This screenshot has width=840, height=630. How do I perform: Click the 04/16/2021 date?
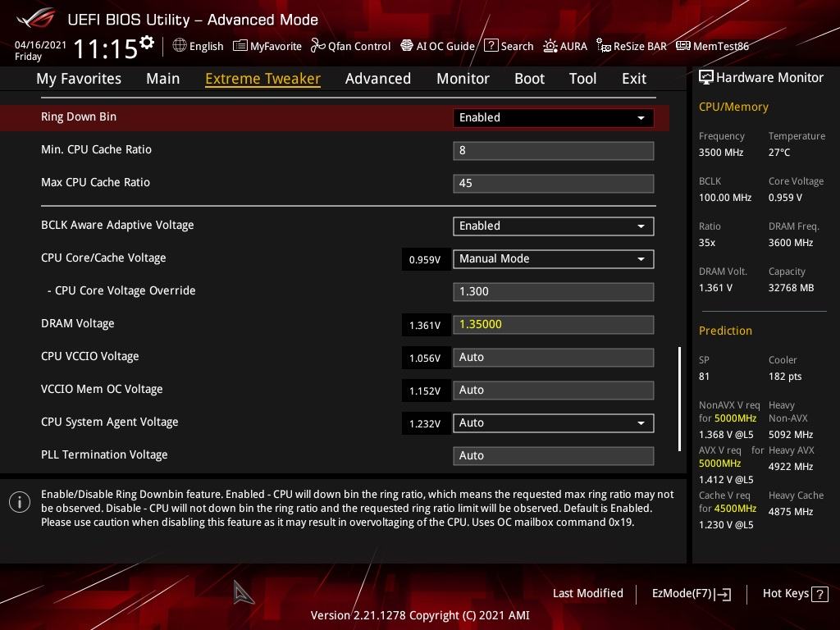(40, 45)
